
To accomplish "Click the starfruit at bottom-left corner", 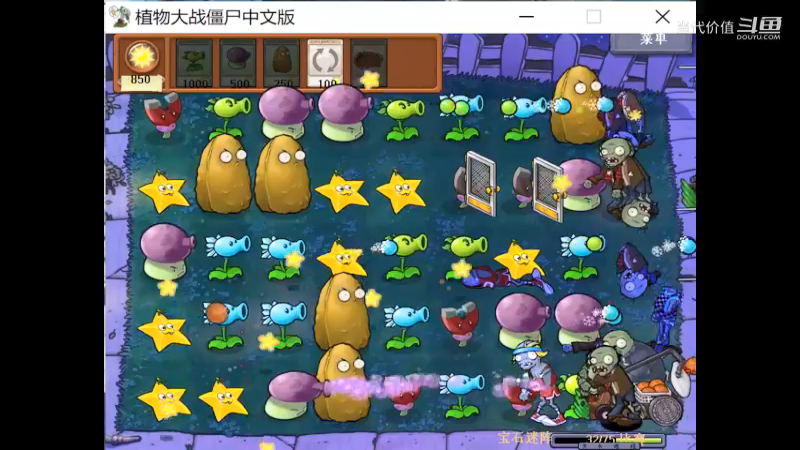I will tap(163, 401).
